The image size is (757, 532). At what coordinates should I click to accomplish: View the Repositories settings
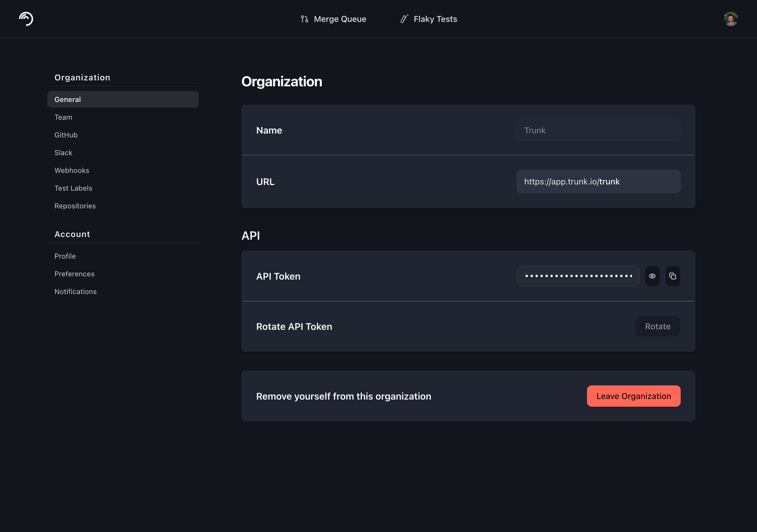click(x=123, y=206)
